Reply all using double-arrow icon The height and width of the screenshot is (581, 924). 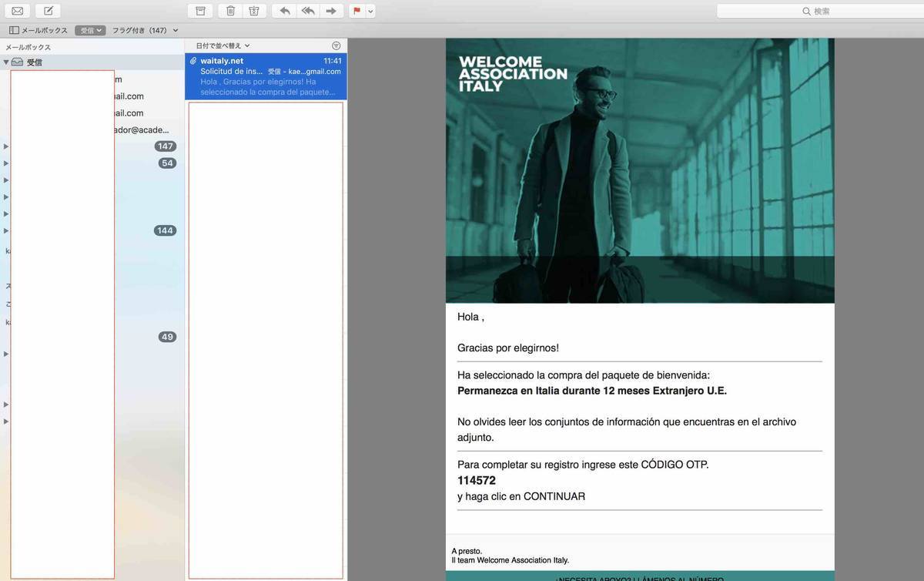pyautogui.click(x=308, y=11)
